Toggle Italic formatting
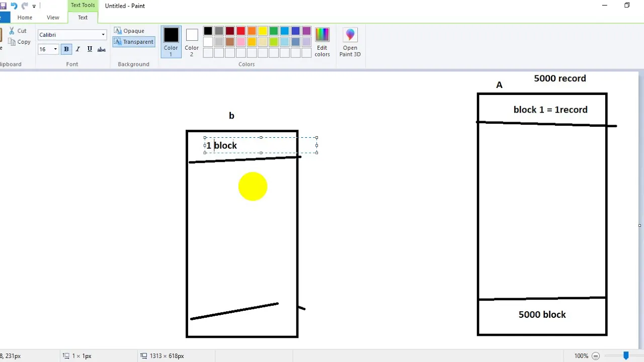 77,49
